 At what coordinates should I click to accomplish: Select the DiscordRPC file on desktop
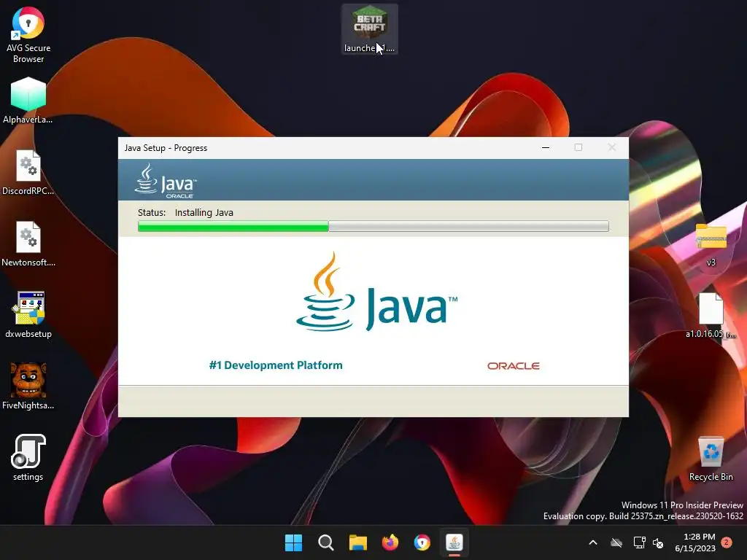coord(28,172)
